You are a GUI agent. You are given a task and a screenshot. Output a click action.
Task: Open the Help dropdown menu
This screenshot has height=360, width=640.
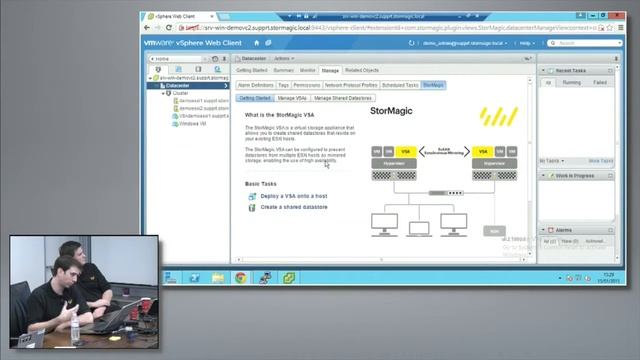pyautogui.click(x=527, y=43)
